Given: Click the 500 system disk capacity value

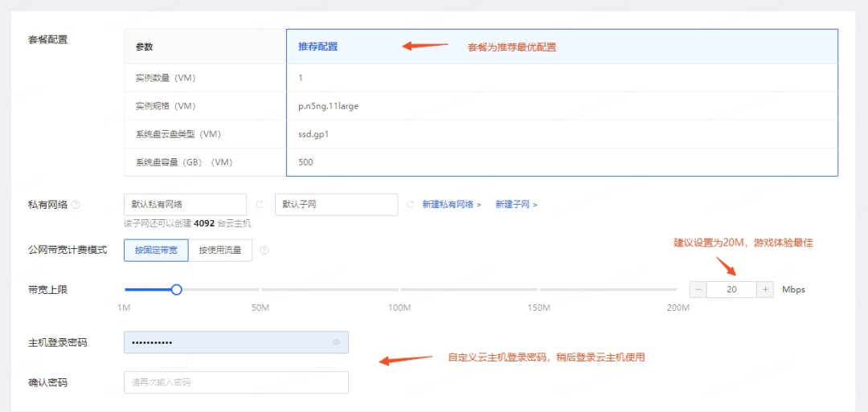Looking at the screenshot, I should [305, 162].
